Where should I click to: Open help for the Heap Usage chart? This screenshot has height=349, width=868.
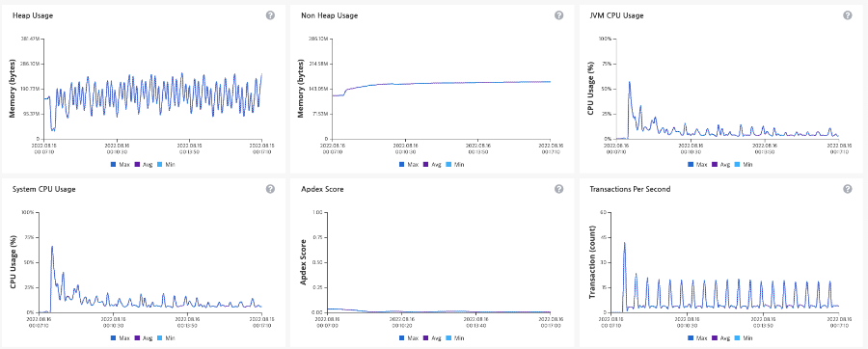[270, 14]
